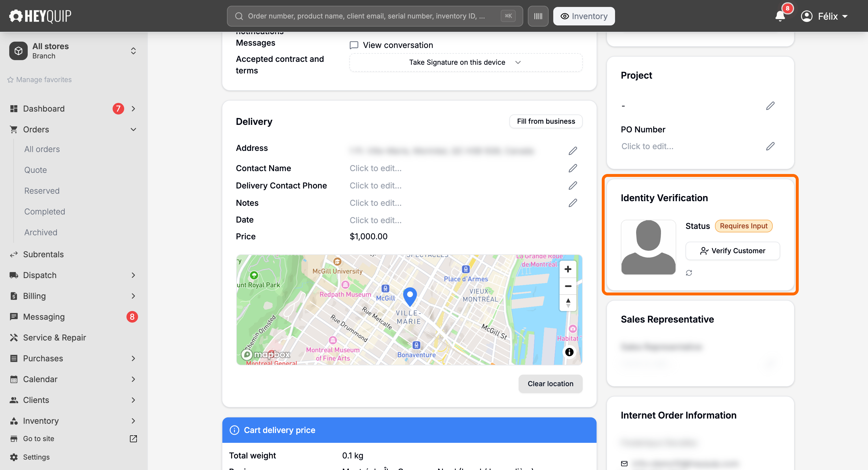Focus the order search field
Screen dimensions: 868x470
coord(375,16)
